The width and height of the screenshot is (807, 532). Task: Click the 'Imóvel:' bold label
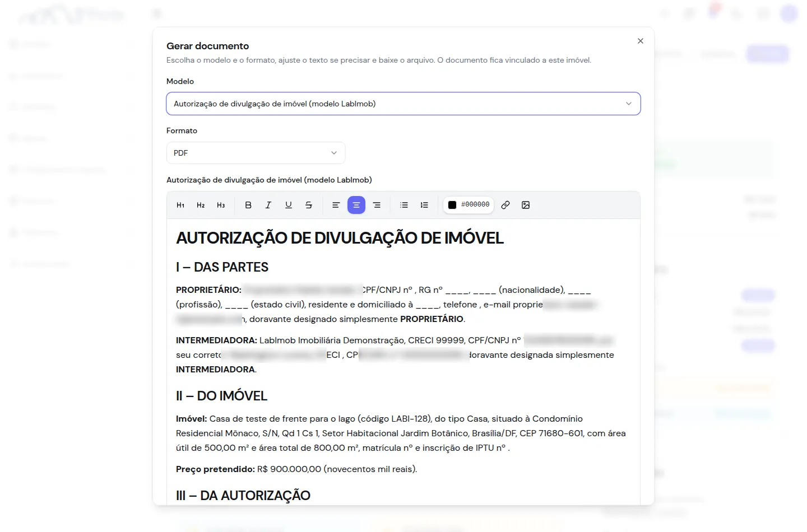[x=191, y=419]
